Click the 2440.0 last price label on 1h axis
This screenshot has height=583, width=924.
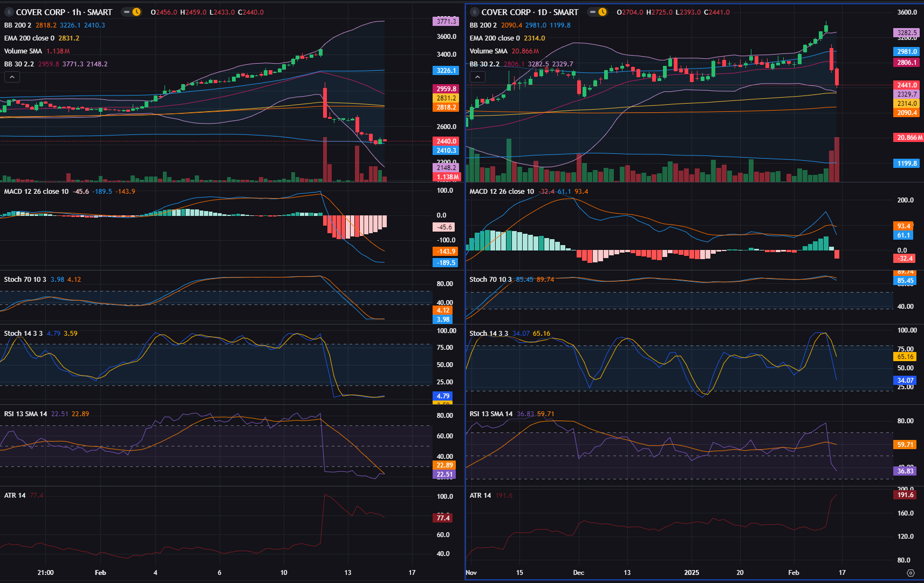tap(446, 141)
